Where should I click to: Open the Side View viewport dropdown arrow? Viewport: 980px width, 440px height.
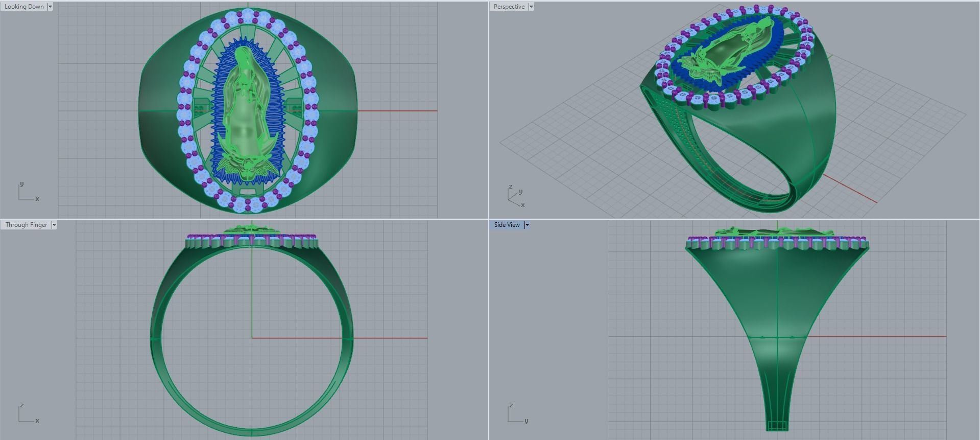coord(527,225)
